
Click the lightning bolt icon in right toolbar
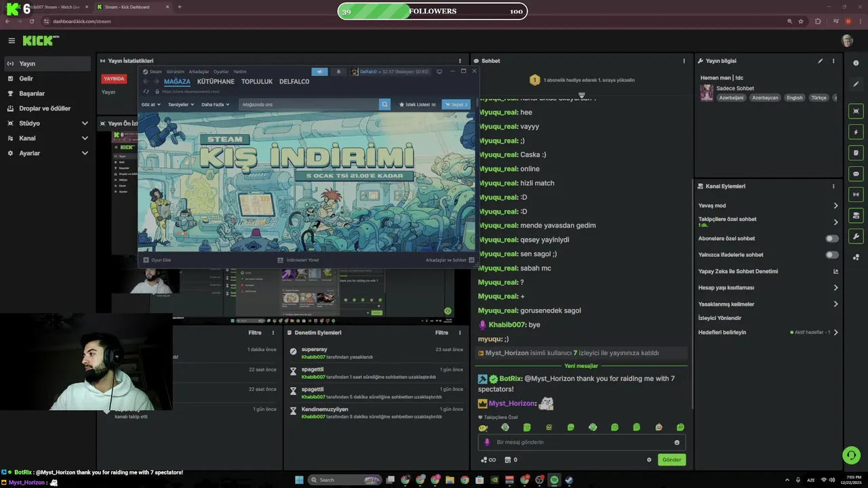coord(856,132)
